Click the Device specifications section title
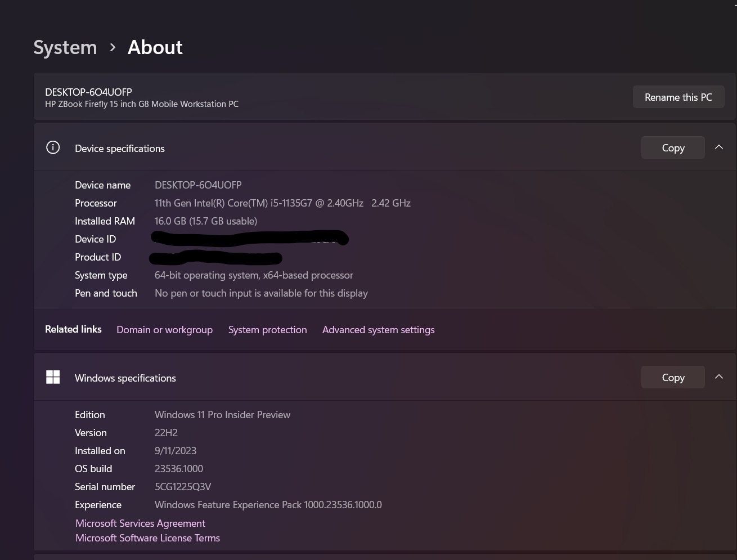The image size is (737, 560). (120, 149)
